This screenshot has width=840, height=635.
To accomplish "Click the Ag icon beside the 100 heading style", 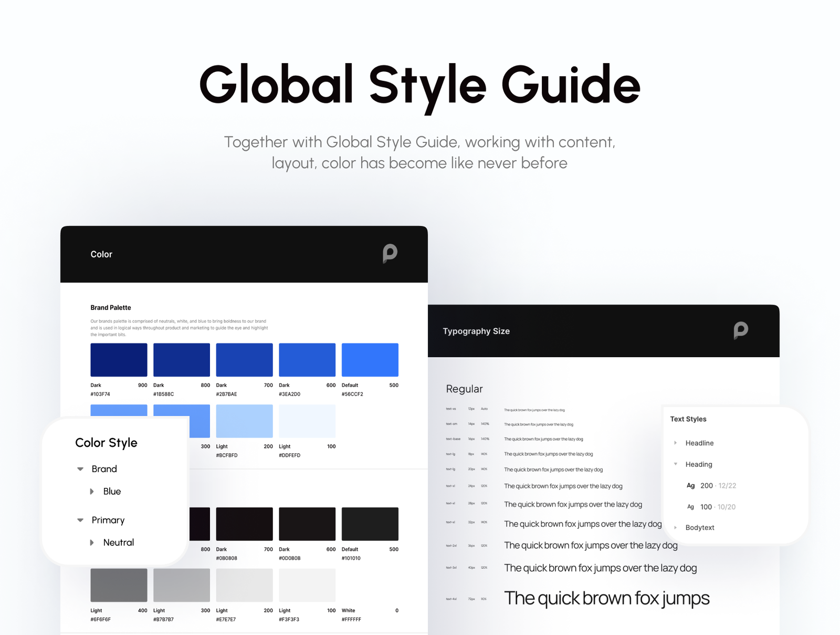I will [x=691, y=507].
